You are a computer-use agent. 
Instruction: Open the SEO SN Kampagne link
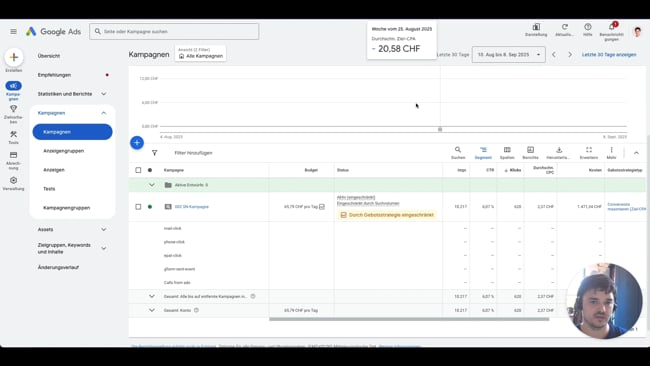192,206
